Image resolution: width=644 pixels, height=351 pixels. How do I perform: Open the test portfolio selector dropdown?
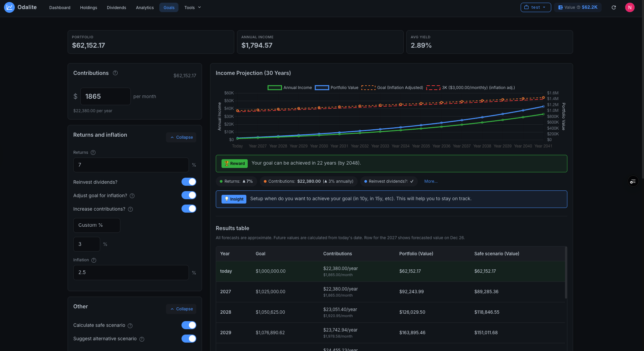[536, 7]
